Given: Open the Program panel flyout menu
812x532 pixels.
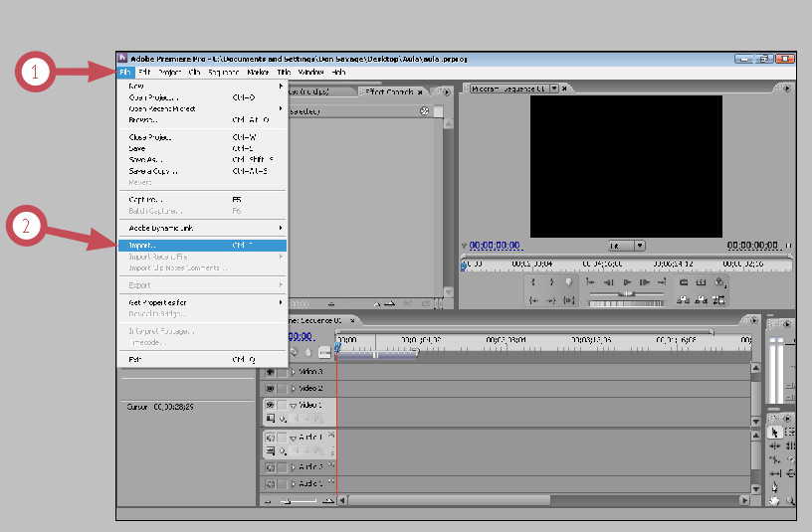Looking at the screenshot, I should 787,89.
